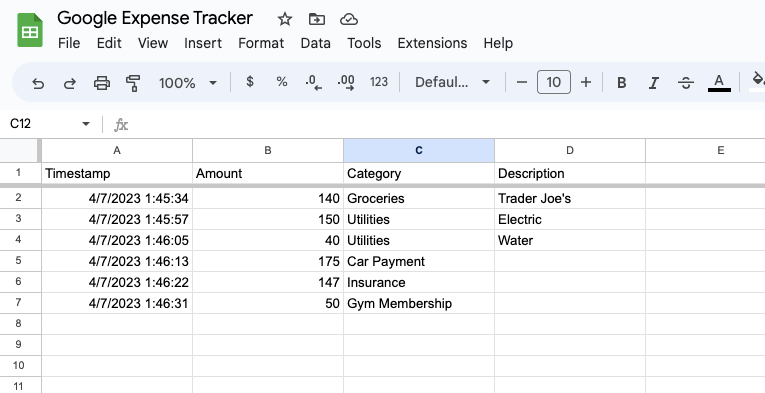Viewport: 765px width, 393px height.
Task: Rename the Google Expense Tracker title
Action: click(x=155, y=18)
